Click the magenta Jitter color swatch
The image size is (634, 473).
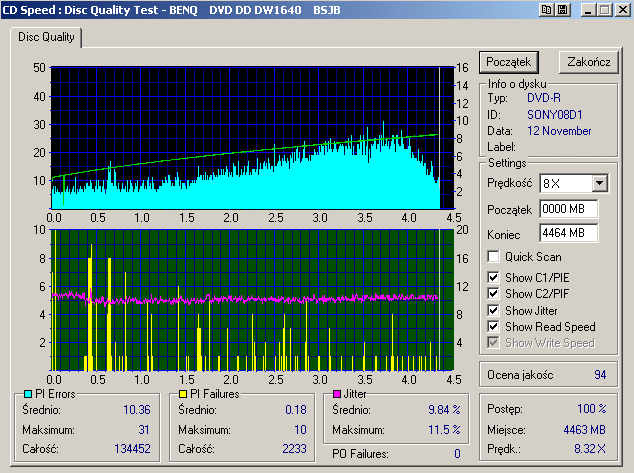coord(336,394)
